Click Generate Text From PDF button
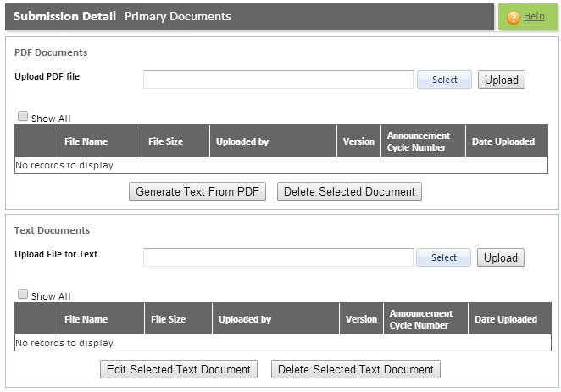561x392 pixels. coord(197,191)
